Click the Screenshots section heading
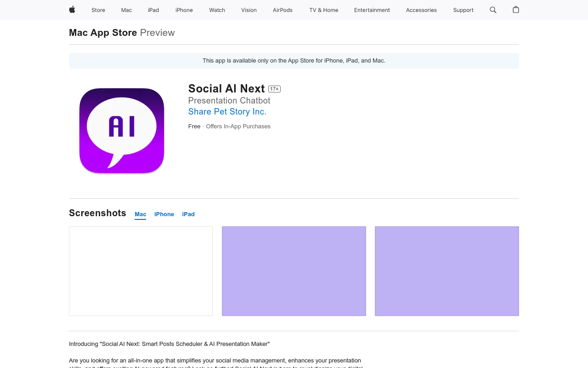The height and width of the screenshot is (368, 588). 97,213
